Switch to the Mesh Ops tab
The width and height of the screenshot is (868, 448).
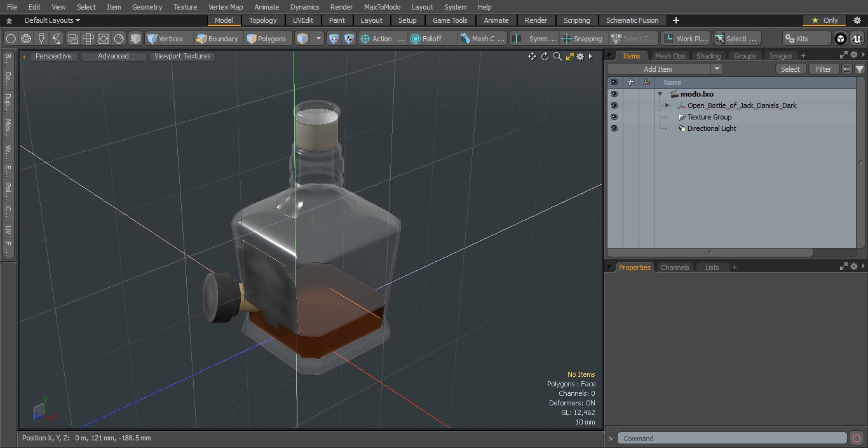click(x=670, y=56)
